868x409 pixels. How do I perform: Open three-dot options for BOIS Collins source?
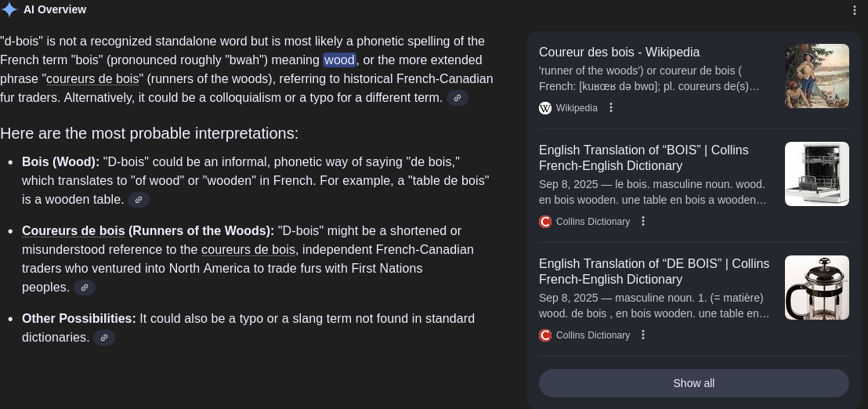tap(643, 222)
